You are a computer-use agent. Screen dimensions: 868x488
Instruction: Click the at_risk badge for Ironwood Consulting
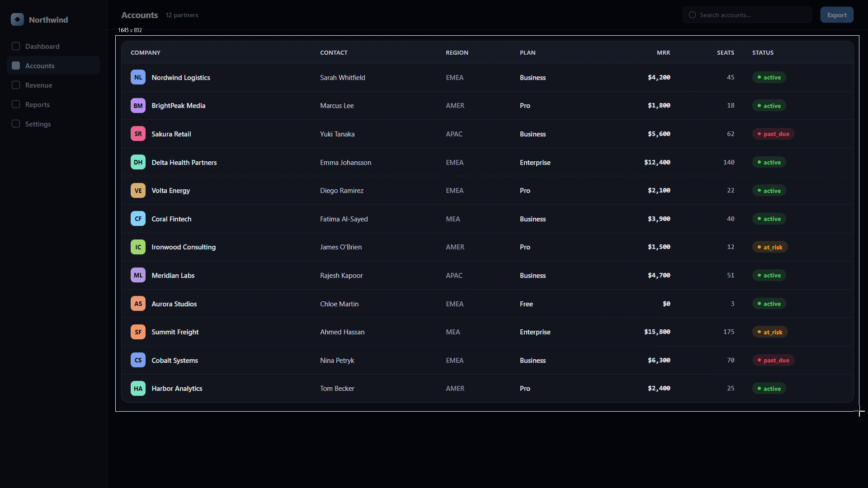(770, 247)
